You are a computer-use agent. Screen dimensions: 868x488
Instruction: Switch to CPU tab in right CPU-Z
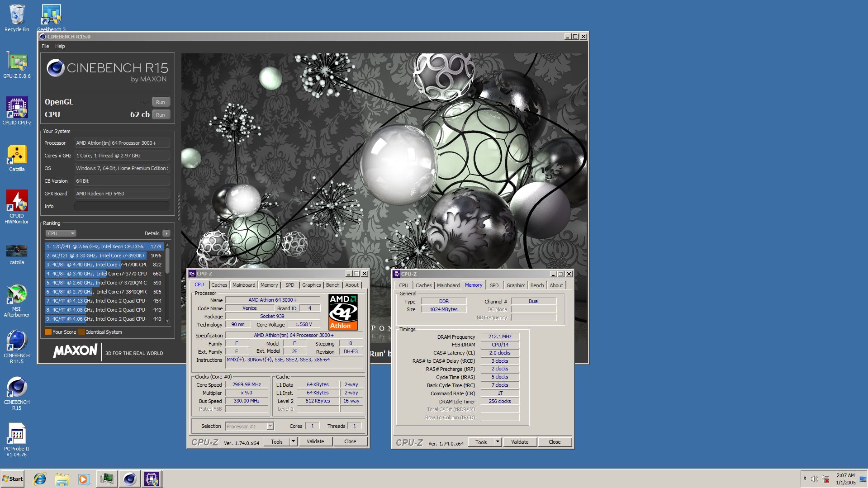(403, 285)
